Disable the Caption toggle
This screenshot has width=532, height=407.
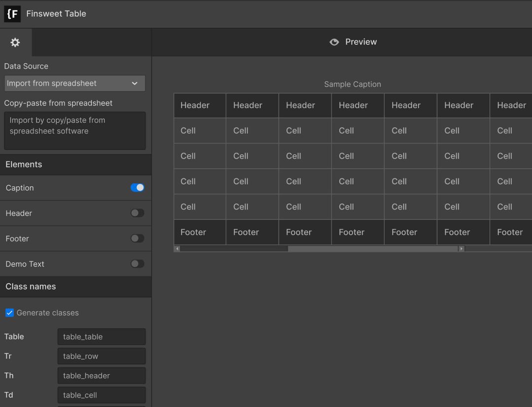pyautogui.click(x=137, y=188)
